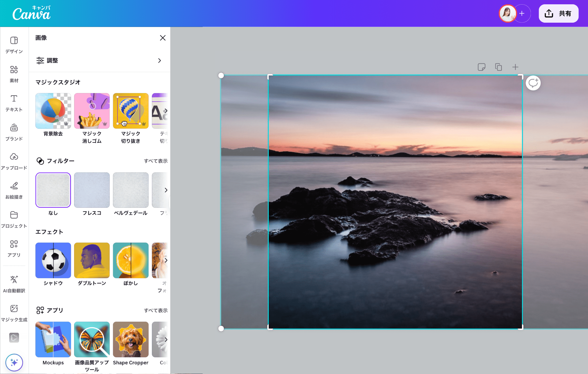Viewport: 588px width, 374px height.
Task: Click すべて表示 link beside フィルター
Action: 156,161
